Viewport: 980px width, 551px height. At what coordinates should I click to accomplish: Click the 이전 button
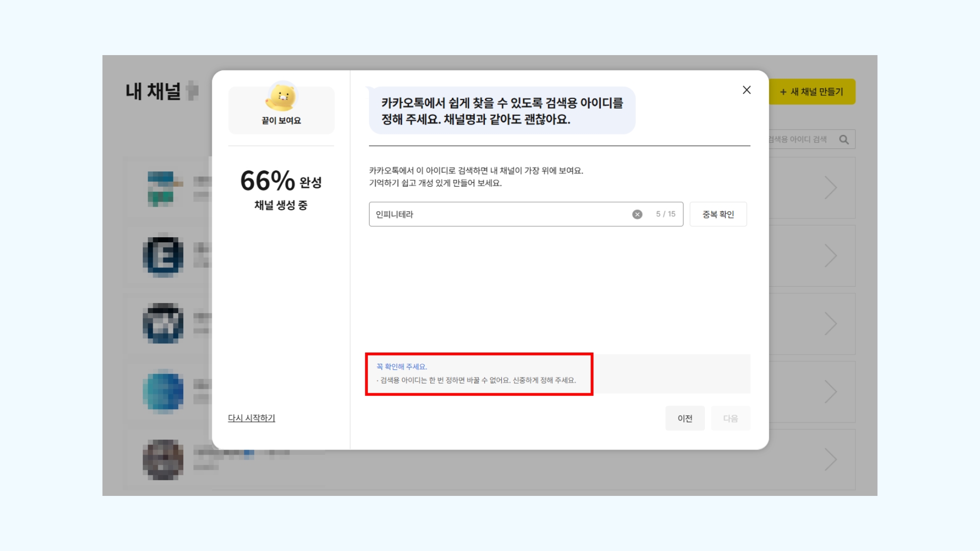tap(684, 418)
